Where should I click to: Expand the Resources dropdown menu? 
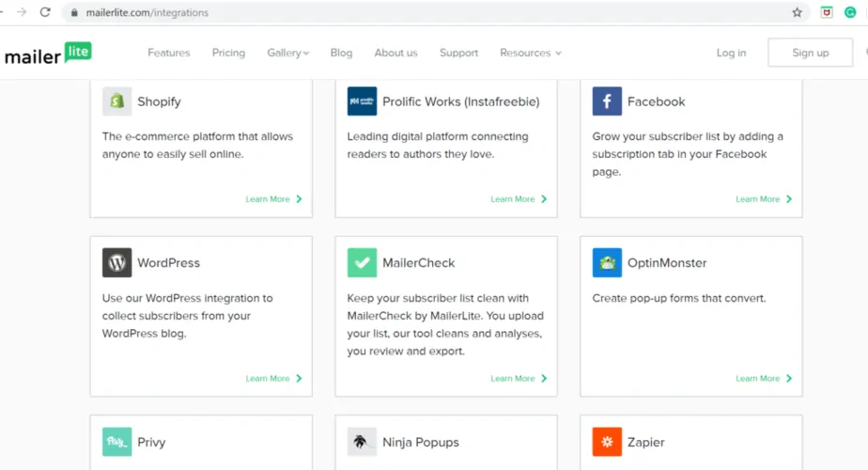[531, 53]
